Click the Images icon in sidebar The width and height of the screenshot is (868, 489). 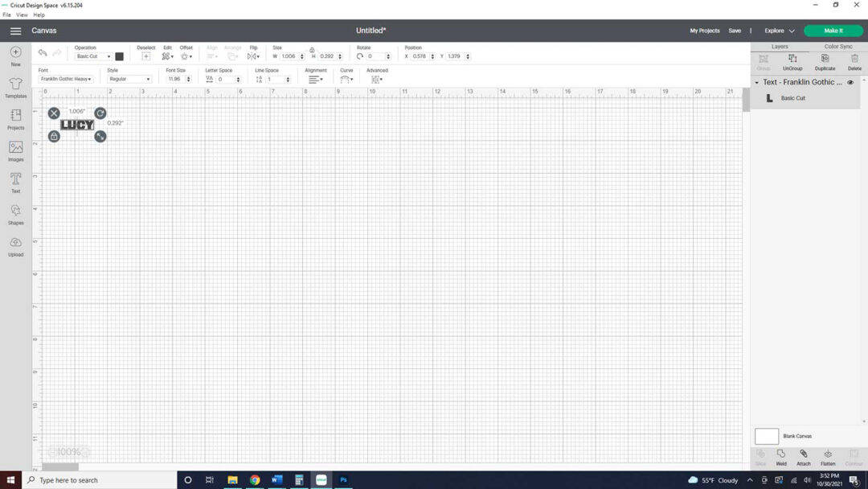(x=15, y=149)
